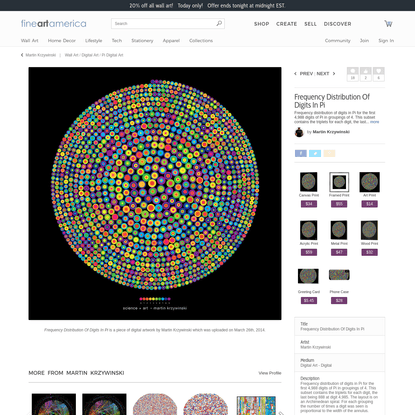Screen dimensions: 415x415
Task: Click the Sign In link
Action: point(386,41)
